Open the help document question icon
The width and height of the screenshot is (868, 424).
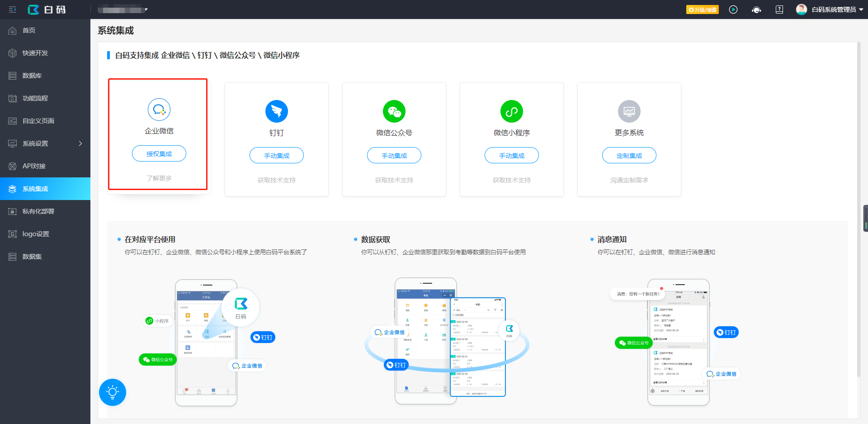point(779,10)
